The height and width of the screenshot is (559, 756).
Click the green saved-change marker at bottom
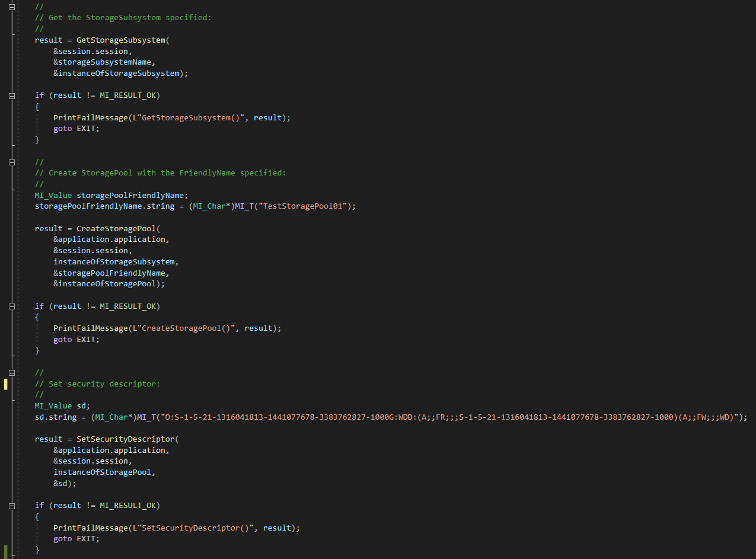[x=6, y=551]
